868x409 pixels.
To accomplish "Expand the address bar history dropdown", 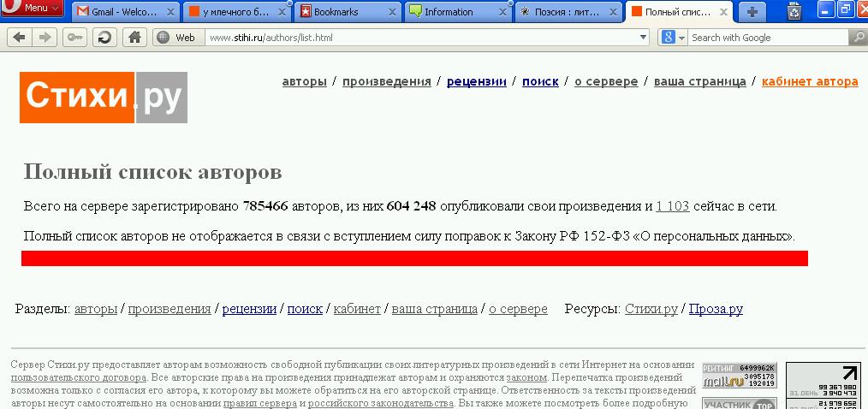I will click(643, 38).
